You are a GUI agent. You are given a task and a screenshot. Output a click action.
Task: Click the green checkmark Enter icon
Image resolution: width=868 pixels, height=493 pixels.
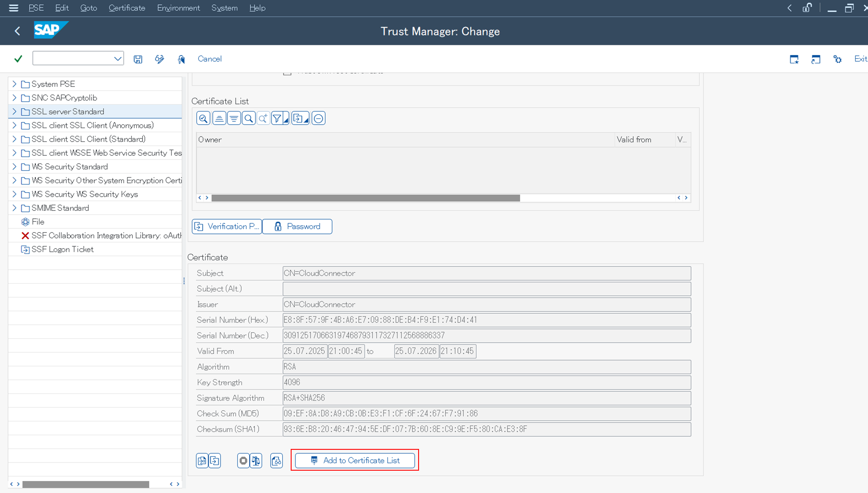pos(18,59)
